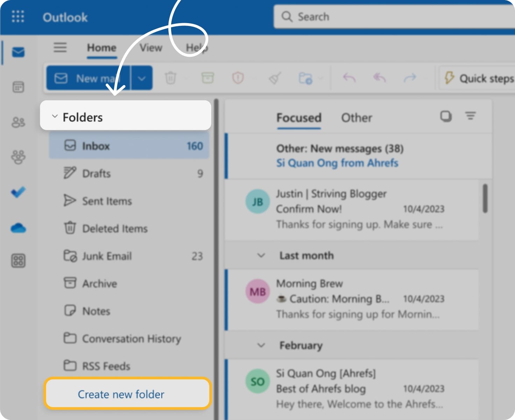Select the Focused inbox view
This screenshot has width=515, height=420.
pyautogui.click(x=299, y=118)
